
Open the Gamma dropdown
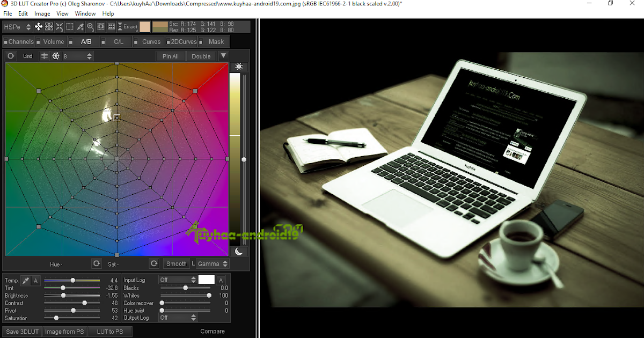[213, 263]
